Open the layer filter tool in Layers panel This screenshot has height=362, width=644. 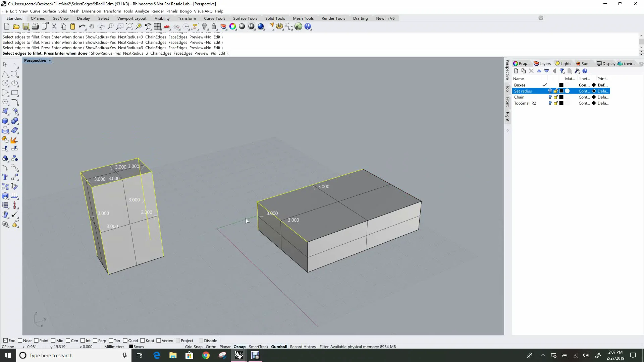562,71
